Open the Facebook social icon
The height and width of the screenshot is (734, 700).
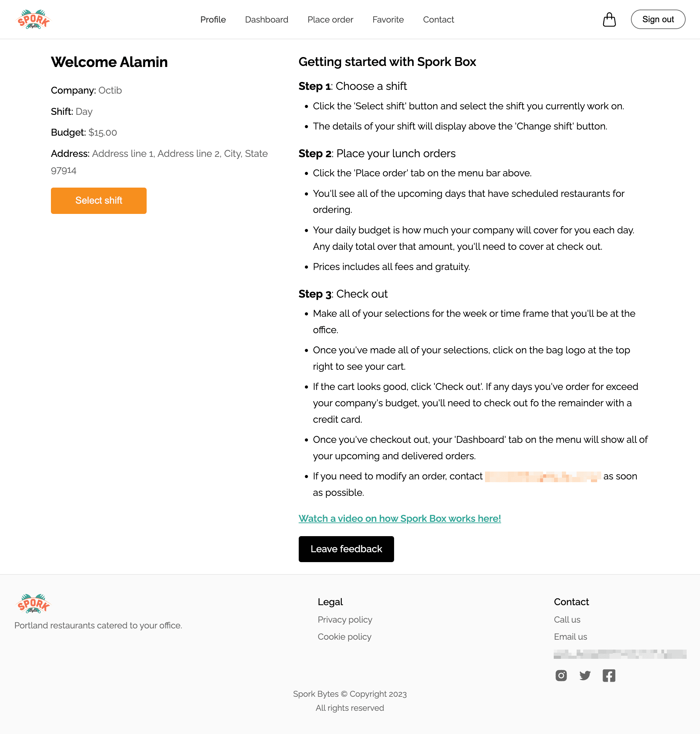[609, 676]
